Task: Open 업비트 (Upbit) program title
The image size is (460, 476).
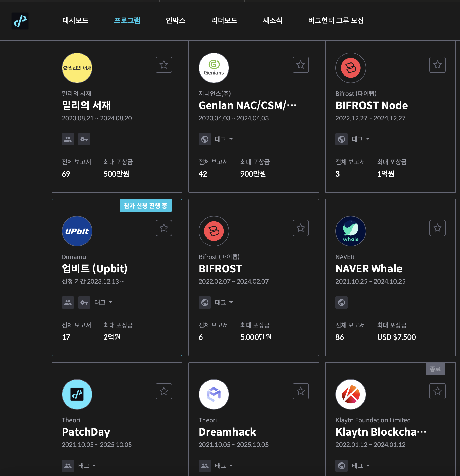Action: pos(95,269)
